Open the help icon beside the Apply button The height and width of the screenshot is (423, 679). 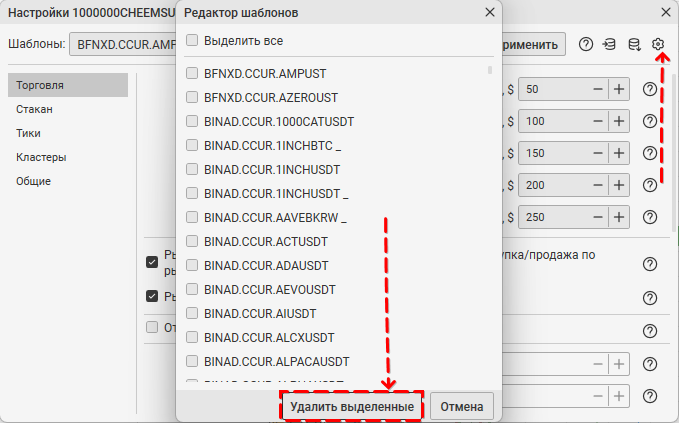585,44
